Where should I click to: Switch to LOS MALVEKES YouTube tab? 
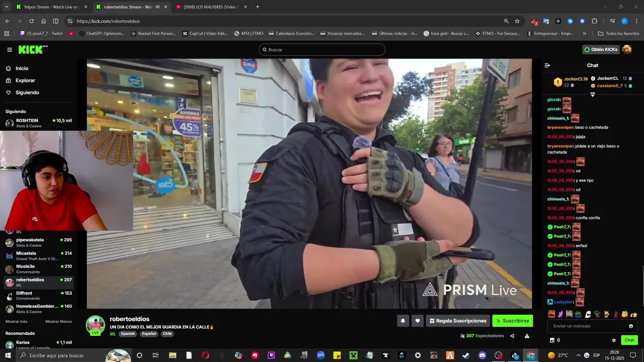210,7
